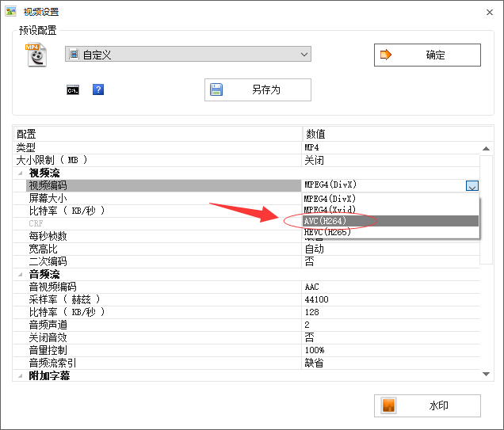Click the 确定 confirm button

427,55
